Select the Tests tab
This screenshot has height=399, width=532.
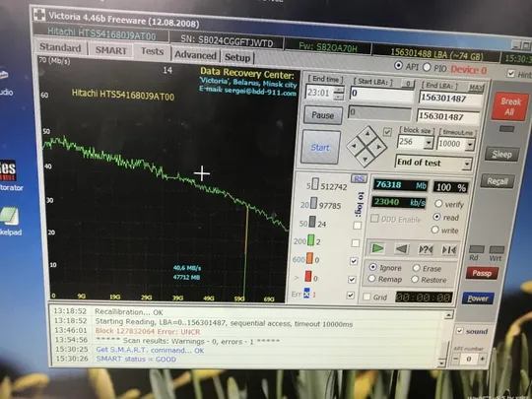point(152,51)
